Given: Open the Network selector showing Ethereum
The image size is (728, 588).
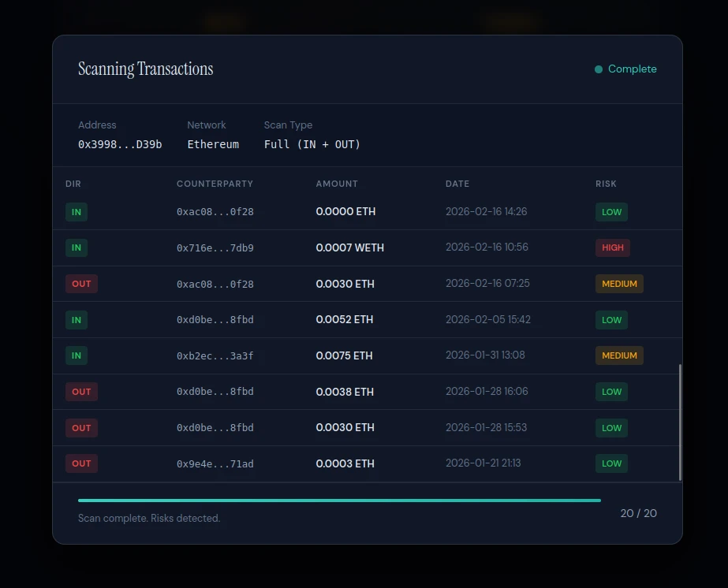Looking at the screenshot, I should pyautogui.click(x=213, y=144).
